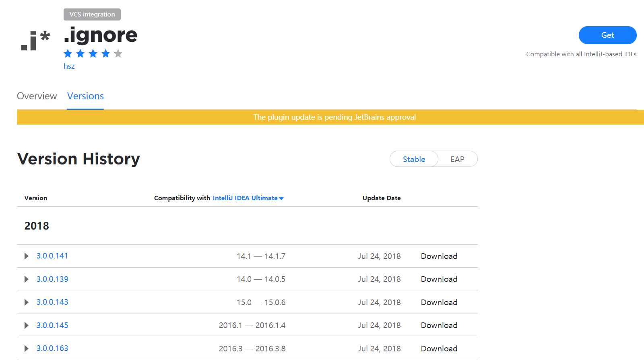Click the update date for version 3.0.0.143
644x361 pixels.
pos(380,302)
